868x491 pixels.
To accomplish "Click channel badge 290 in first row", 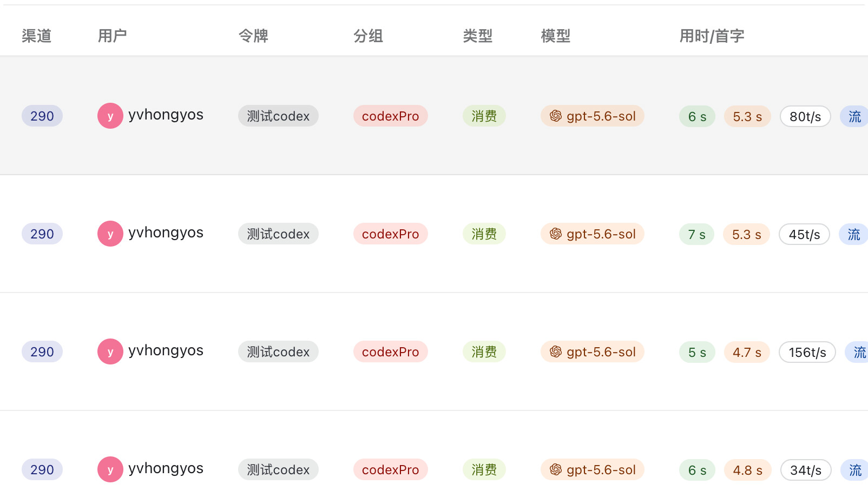I will click(42, 116).
